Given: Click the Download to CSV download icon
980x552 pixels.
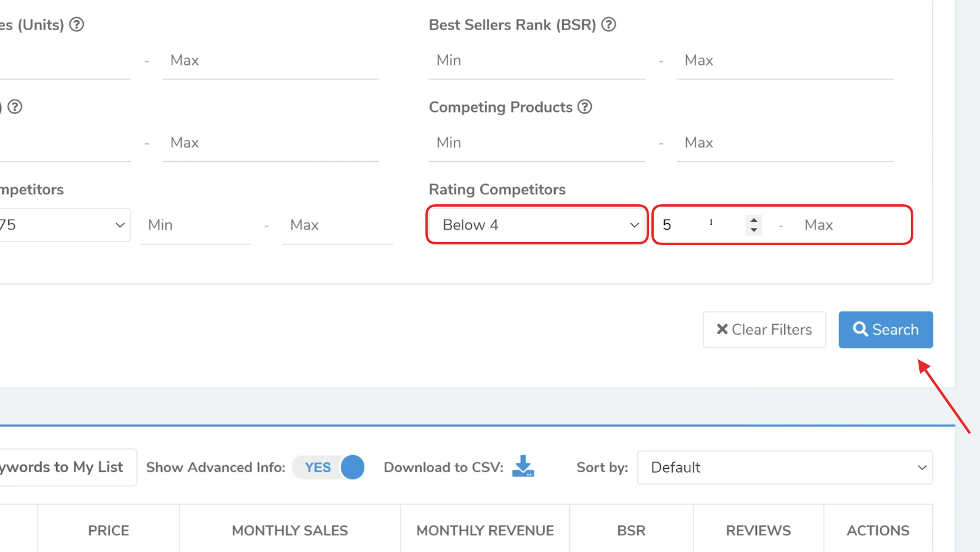Looking at the screenshot, I should tap(523, 467).
